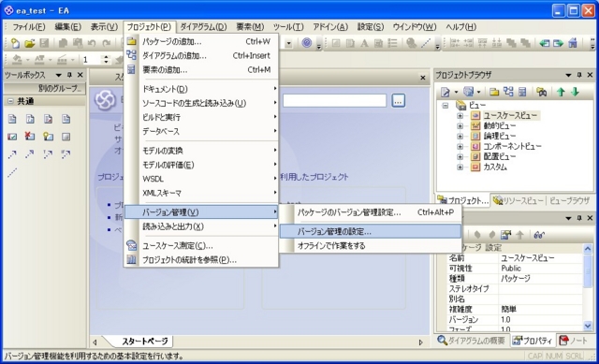599x364 pixels.
Task: Click new diagram icon in Project Browser toolbar
Action: click(508, 92)
